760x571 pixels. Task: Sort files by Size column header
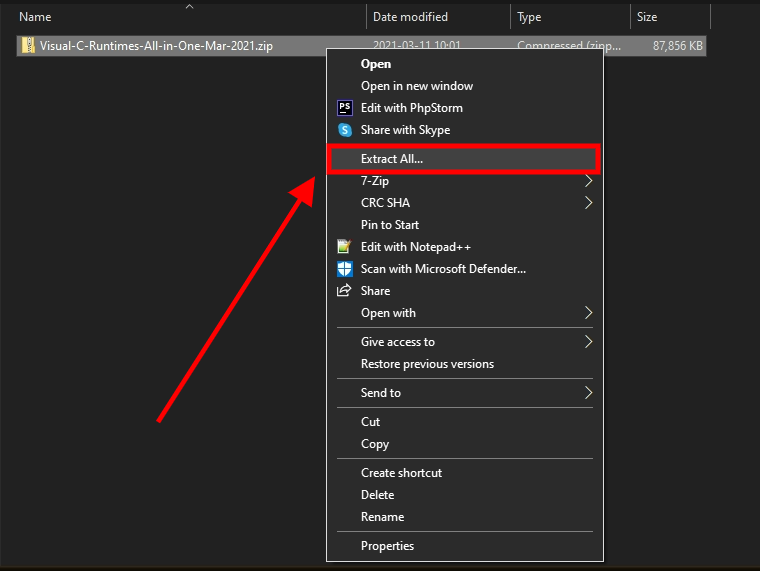646,17
